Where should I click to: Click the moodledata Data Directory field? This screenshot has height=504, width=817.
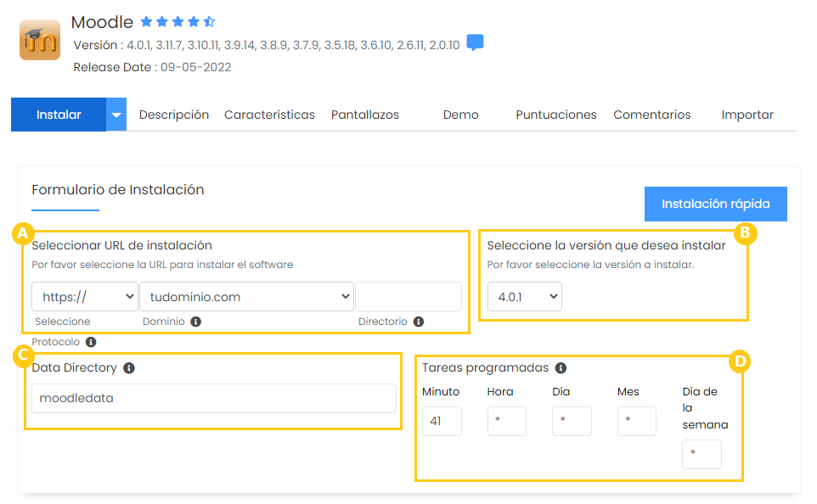[x=214, y=398]
